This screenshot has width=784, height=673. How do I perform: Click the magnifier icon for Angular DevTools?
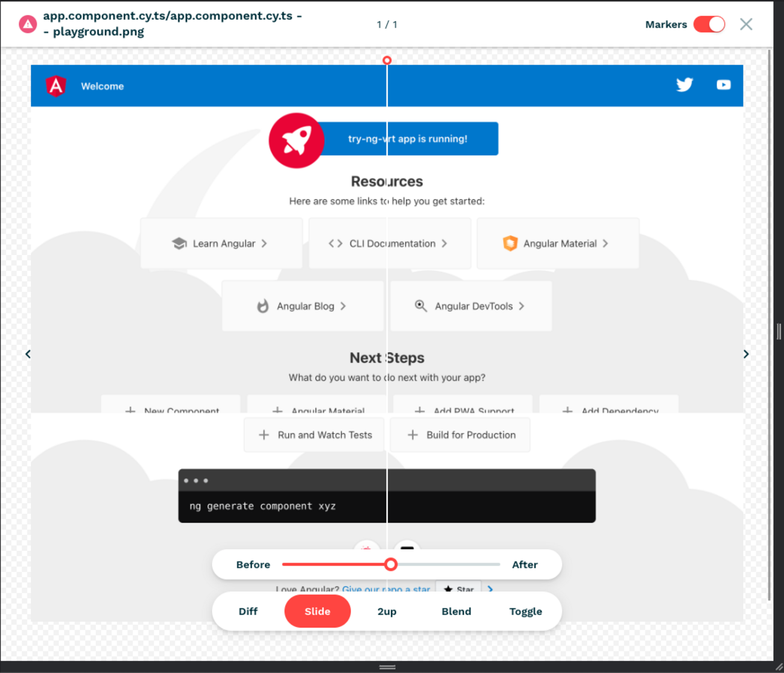(x=421, y=306)
